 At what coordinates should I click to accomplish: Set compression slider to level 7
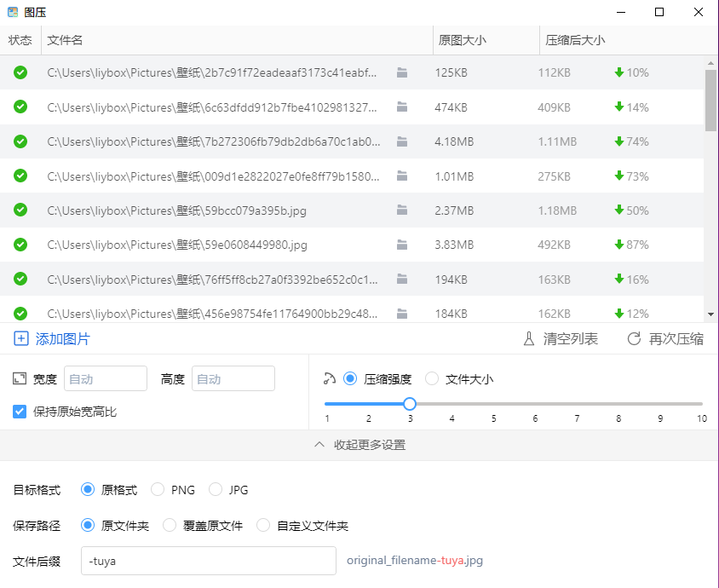click(577, 404)
